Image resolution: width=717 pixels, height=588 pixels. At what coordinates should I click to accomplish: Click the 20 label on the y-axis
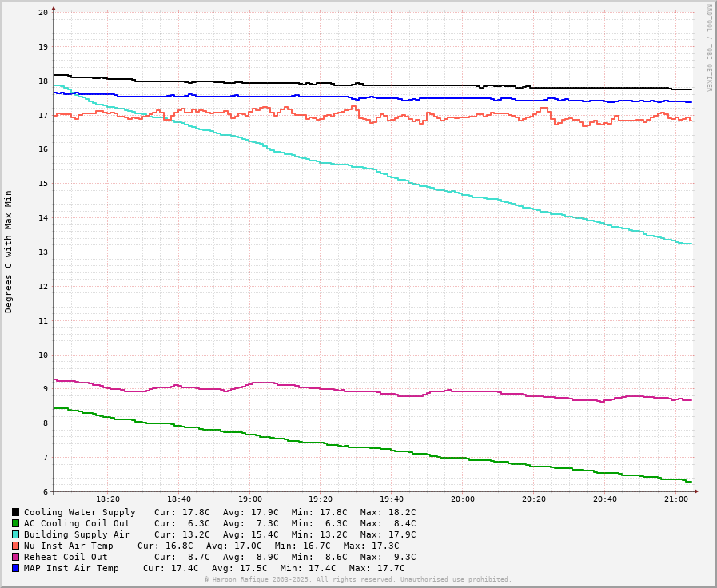42,13
